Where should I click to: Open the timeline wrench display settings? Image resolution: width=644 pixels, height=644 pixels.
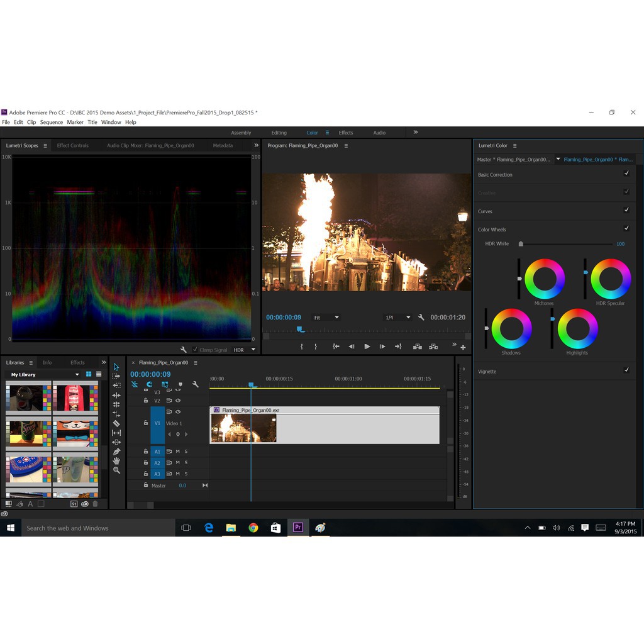click(196, 384)
